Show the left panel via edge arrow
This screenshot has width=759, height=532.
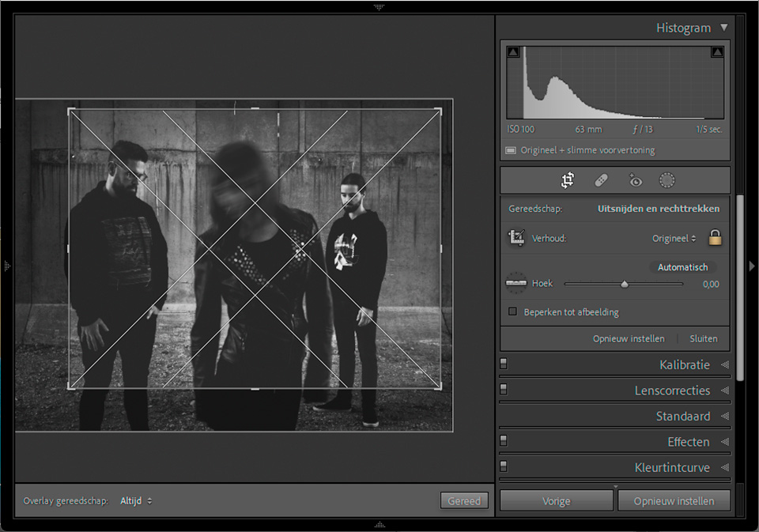7,266
